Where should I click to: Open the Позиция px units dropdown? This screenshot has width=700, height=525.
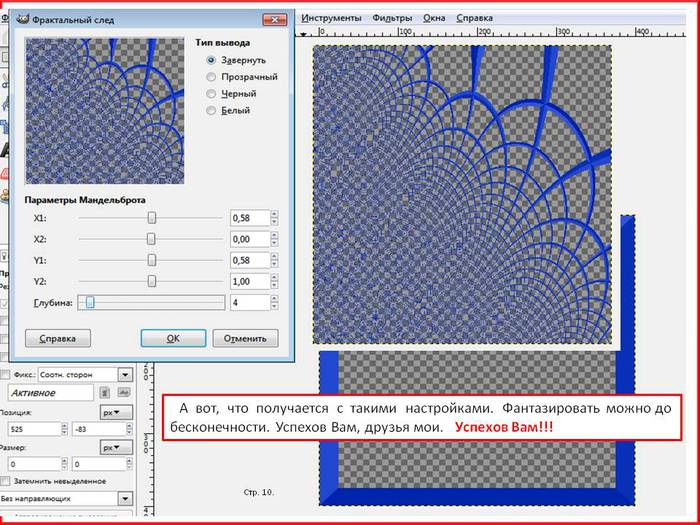[x=117, y=413]
